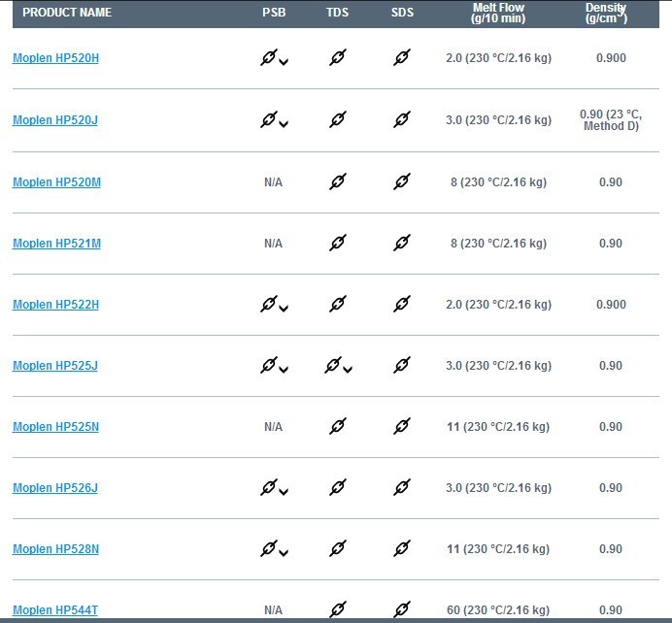Click PSB link icon for Moplen HP526J
The height and width of the screenshot is (623, 672).
coord(269,487)
